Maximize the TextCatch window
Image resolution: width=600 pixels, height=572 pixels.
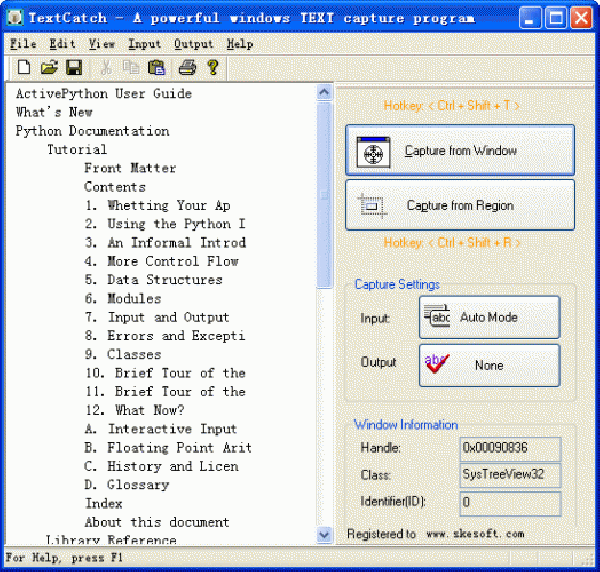(x=556, y=18)
